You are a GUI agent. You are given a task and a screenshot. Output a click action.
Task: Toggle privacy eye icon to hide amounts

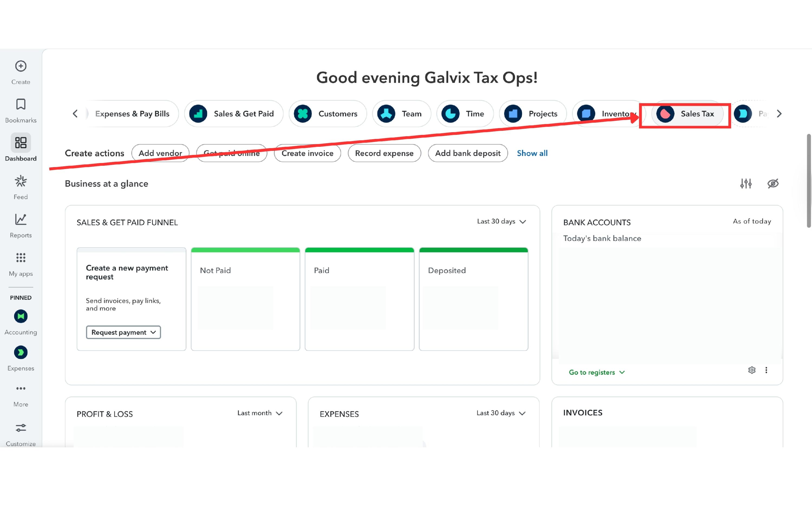(773, 183)
